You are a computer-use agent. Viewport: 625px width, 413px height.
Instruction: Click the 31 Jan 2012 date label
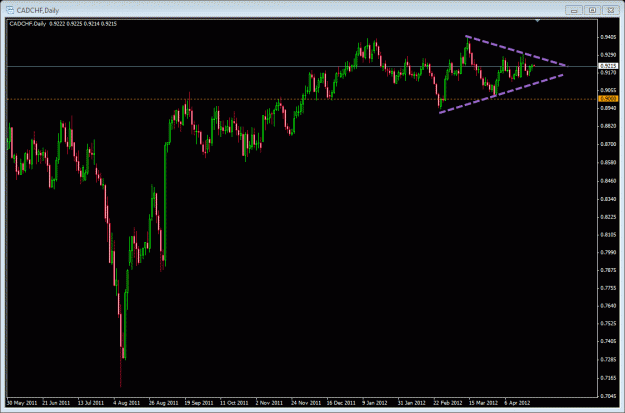tap(413, 403)
